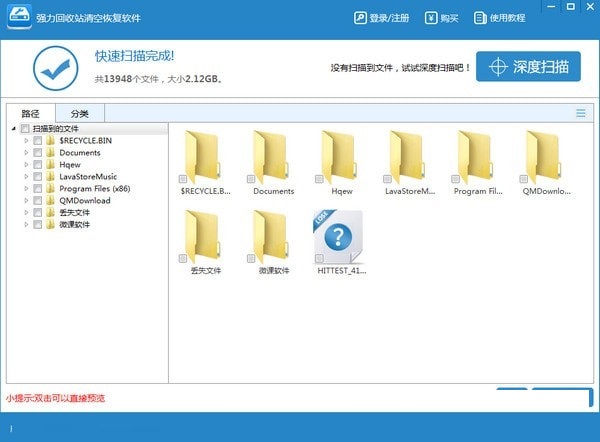Click the tutorial document icon

point(480,18)
